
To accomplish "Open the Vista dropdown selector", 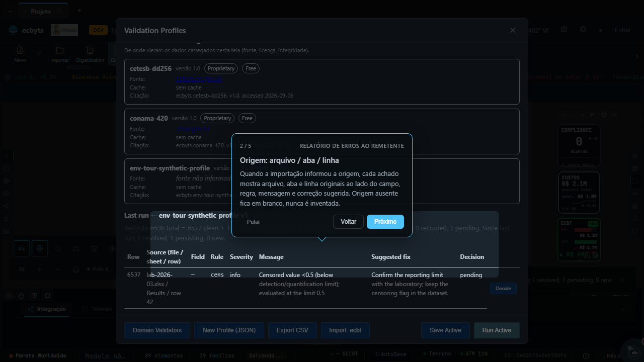I will [99, 269].
